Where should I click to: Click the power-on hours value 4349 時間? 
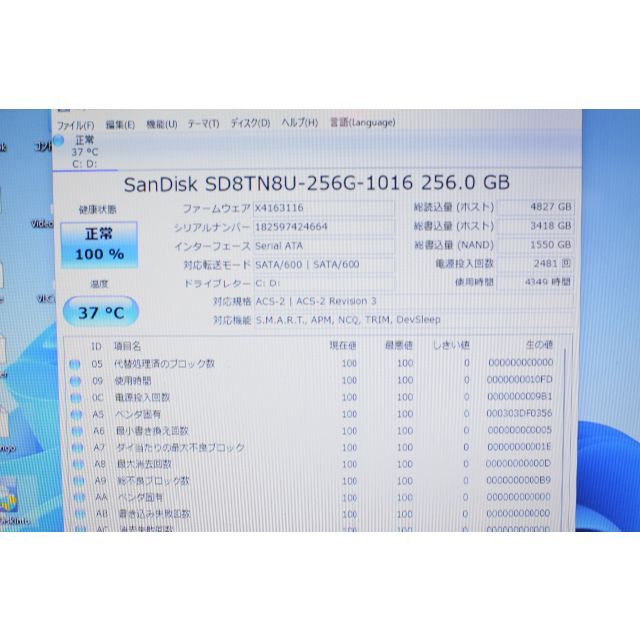tap(535, 282)
